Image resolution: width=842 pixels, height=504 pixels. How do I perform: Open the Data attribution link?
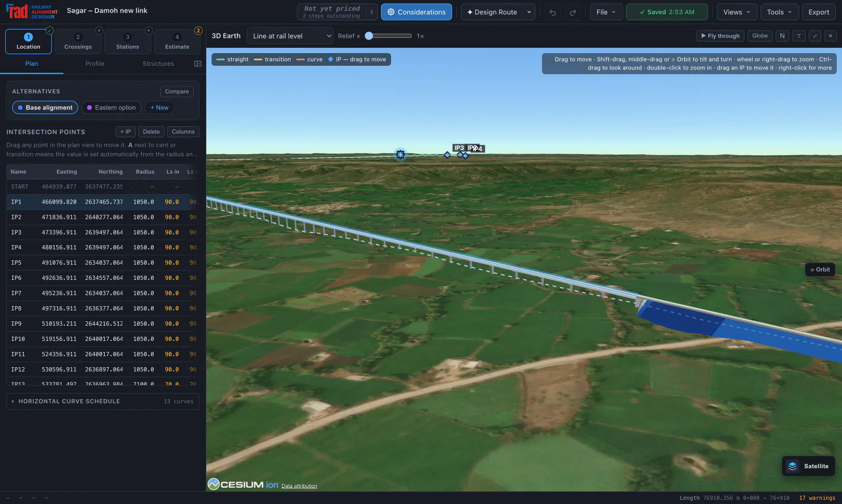299,486
